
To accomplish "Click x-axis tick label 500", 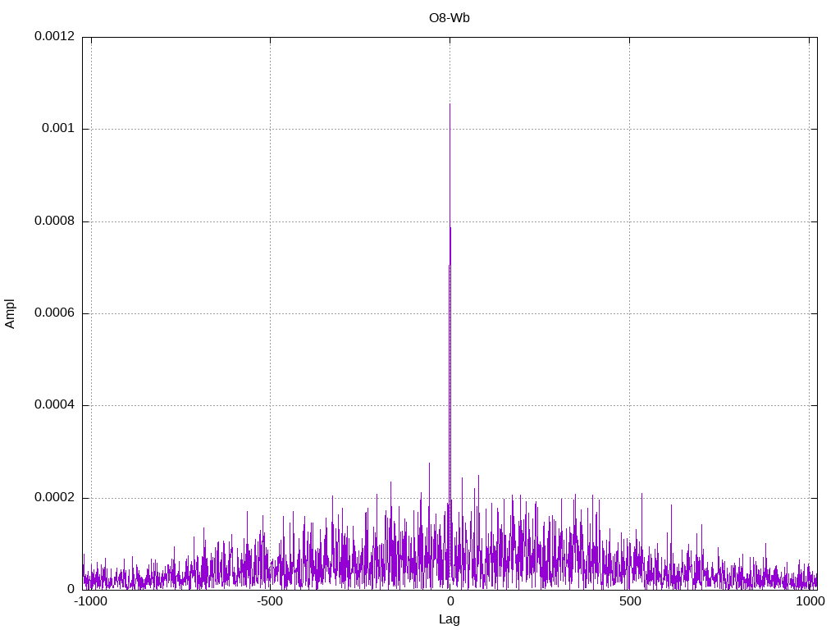I will pyautogui.click(x=630, y=601).
